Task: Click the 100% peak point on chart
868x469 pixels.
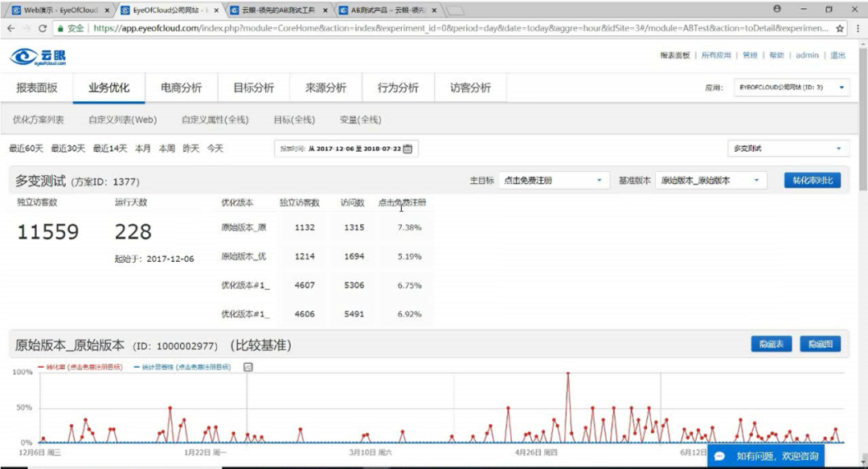Action: pyautogui.click(x=568, y=374)
